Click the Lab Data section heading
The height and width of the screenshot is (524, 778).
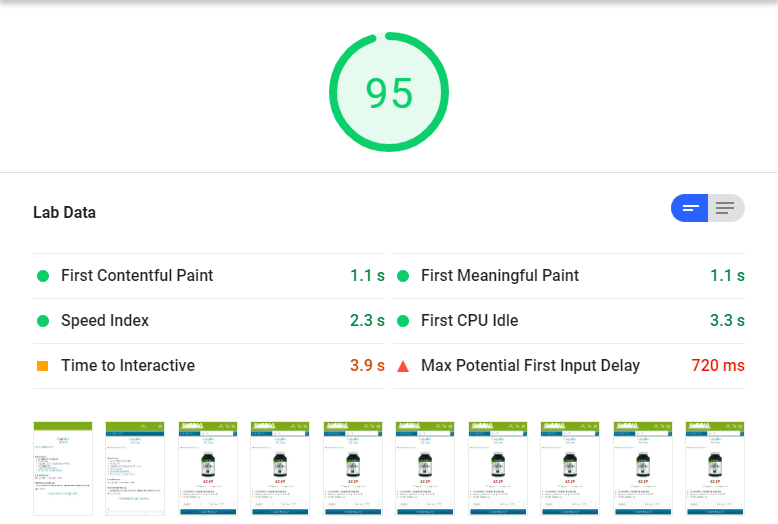(x=65, y=213)
